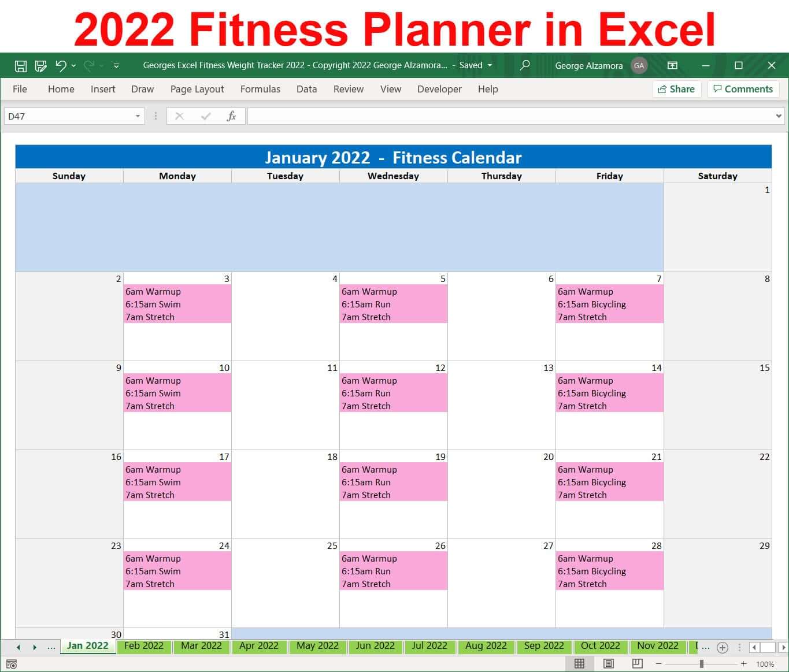Click the Insert Function fx icon
Screen dimensions: 789x672
231,116
